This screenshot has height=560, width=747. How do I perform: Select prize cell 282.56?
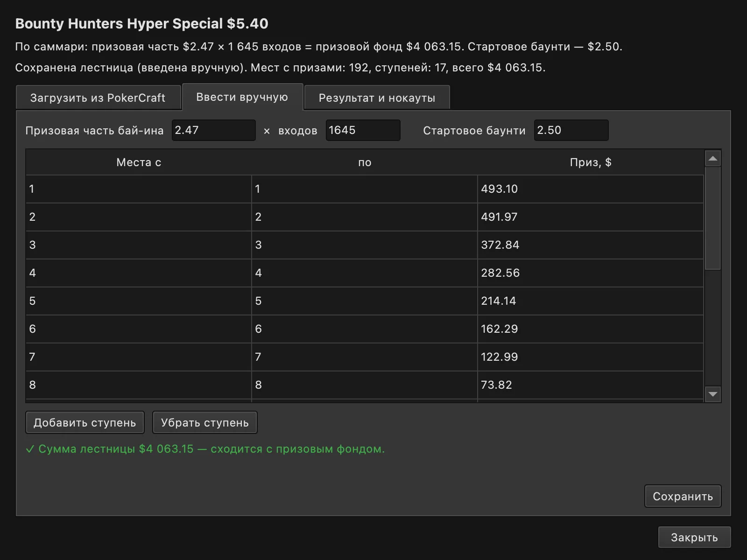[591, 273]
